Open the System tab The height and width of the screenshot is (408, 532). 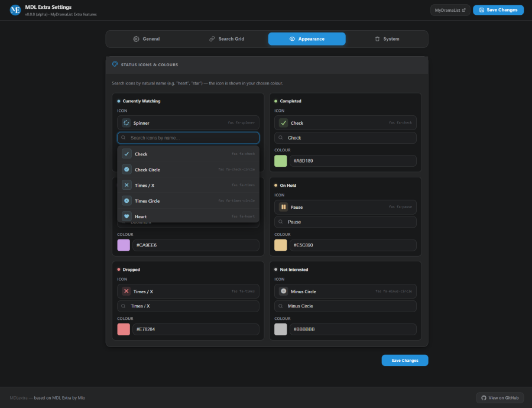pos(387,39)
